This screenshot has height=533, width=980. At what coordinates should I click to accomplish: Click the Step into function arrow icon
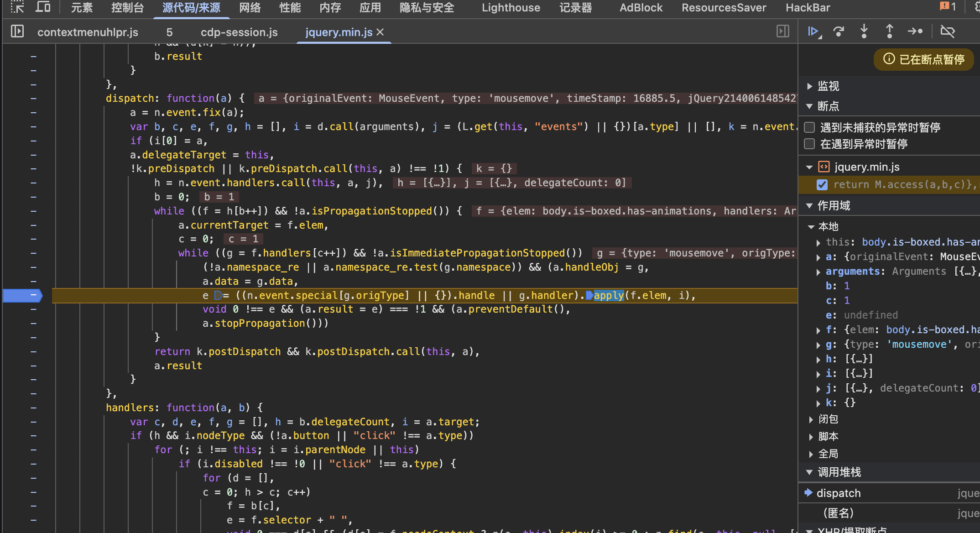click(864, 31)
